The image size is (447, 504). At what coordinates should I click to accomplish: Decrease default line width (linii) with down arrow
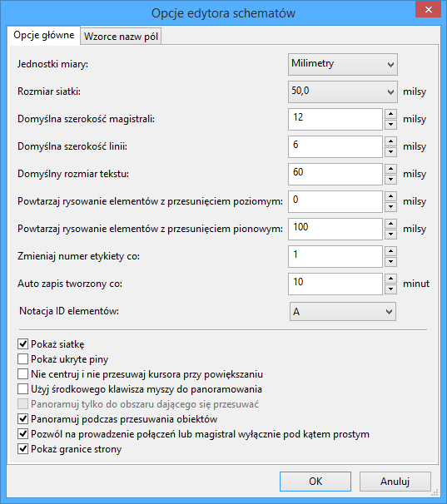tap(390, 152)
